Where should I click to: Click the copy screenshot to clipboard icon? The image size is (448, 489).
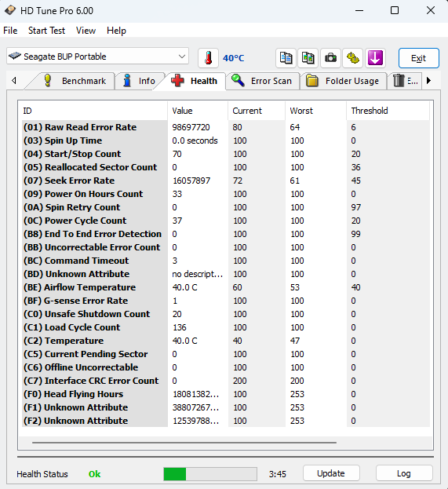click(308, 58)
